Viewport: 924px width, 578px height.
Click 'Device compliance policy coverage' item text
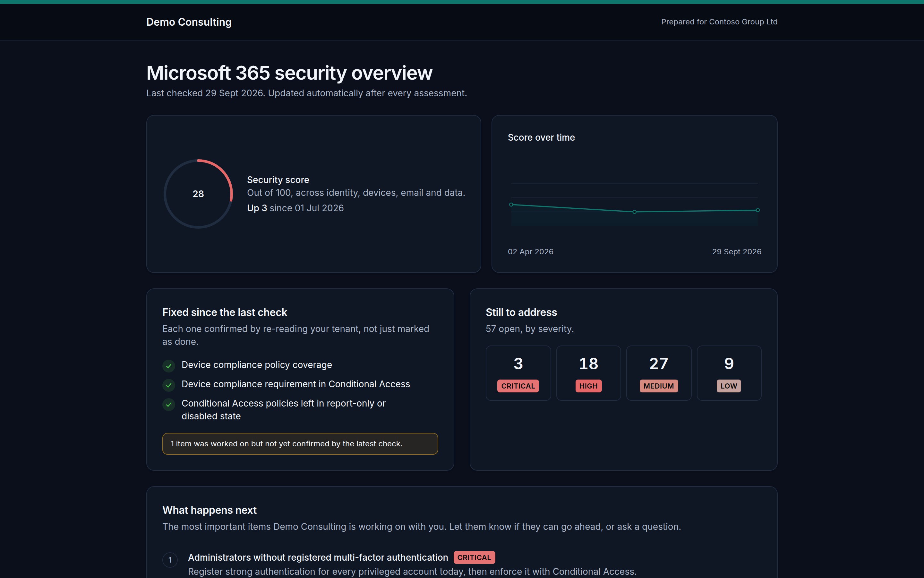click(x=257, y=365)
